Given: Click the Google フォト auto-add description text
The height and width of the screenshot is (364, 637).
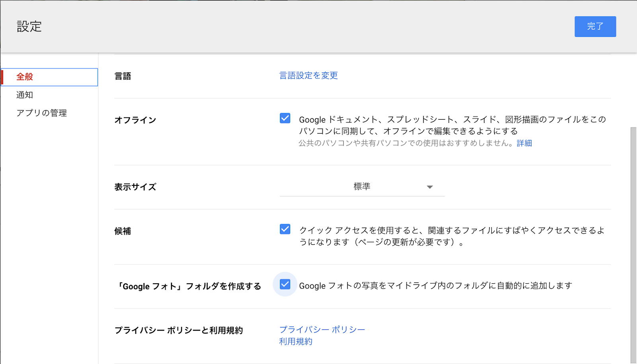Looking at the screenshot, I should (436, 286).
